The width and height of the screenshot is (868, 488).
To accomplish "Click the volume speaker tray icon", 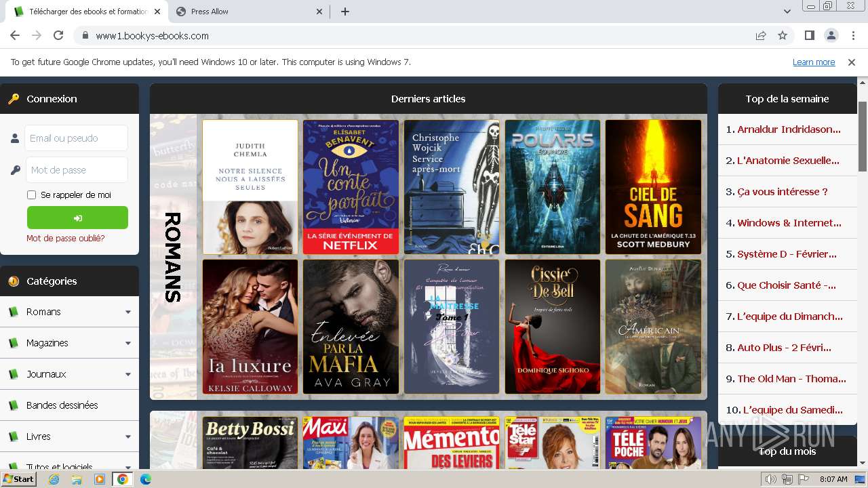I will coord(771,479).
